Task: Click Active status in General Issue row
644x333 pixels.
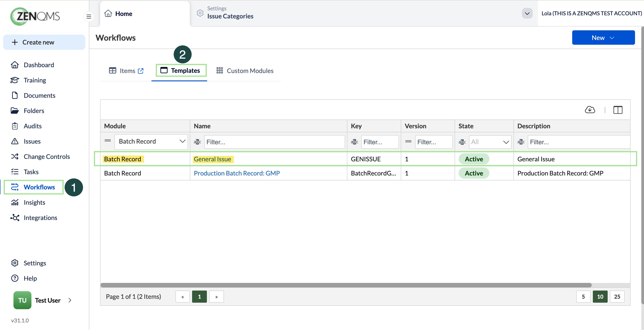Action: (x=473, y=159)
